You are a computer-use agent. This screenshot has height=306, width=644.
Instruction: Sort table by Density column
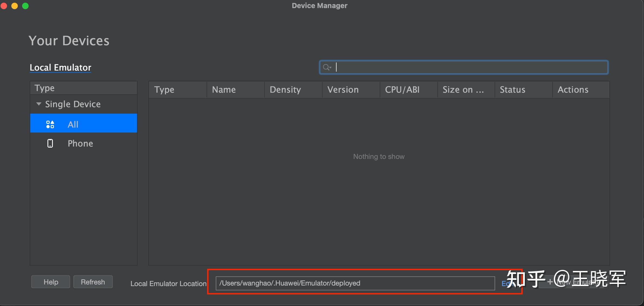coord(293,90)
